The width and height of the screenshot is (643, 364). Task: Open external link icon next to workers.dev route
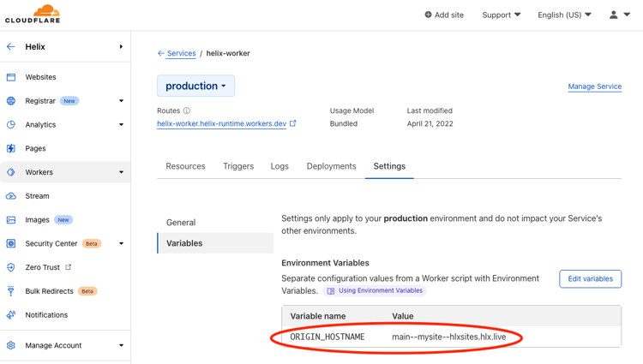tap(293, 123)
